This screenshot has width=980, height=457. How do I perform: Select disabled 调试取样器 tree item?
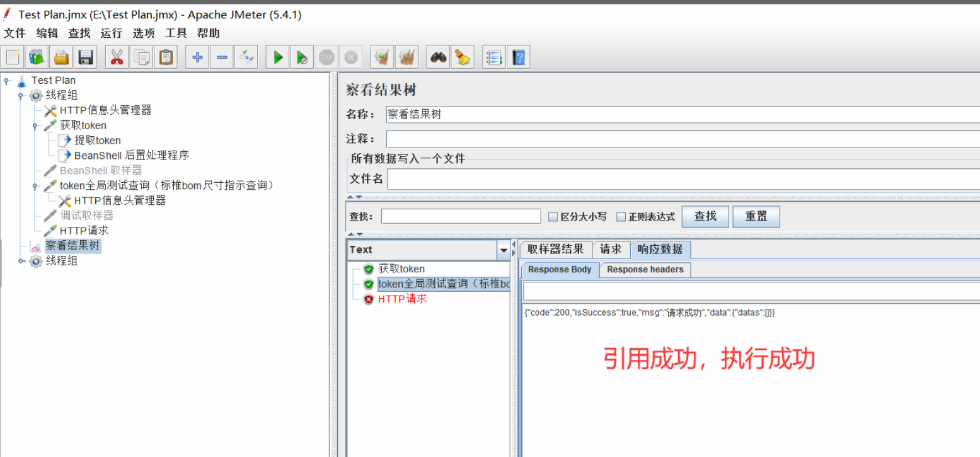click(x=87, y=216)
